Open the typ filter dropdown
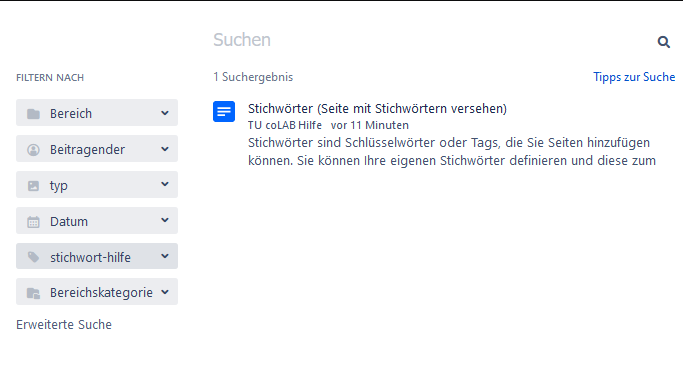Screen dimensions: 683x370 pos(97,184)
